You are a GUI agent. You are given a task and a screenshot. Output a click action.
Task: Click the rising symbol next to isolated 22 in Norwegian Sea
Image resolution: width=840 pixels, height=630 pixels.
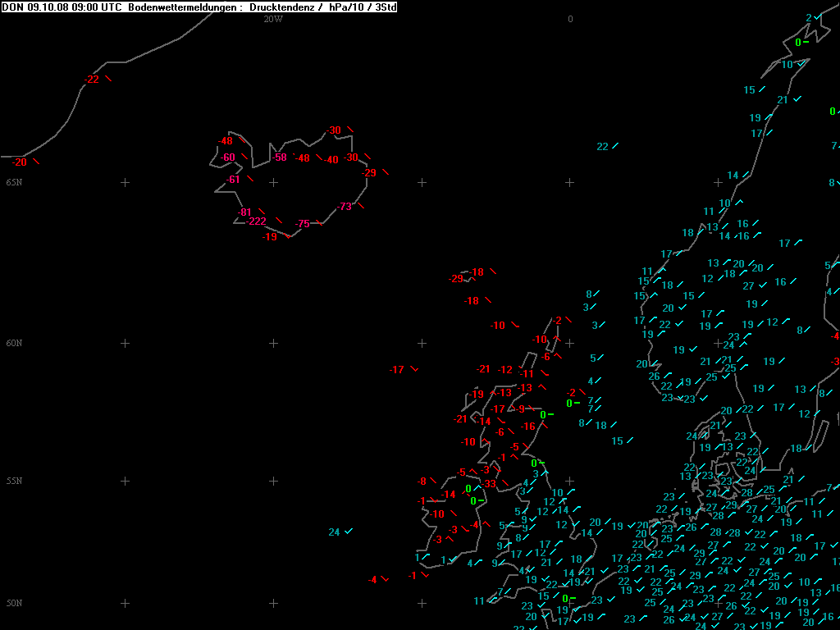click(615, 146)
